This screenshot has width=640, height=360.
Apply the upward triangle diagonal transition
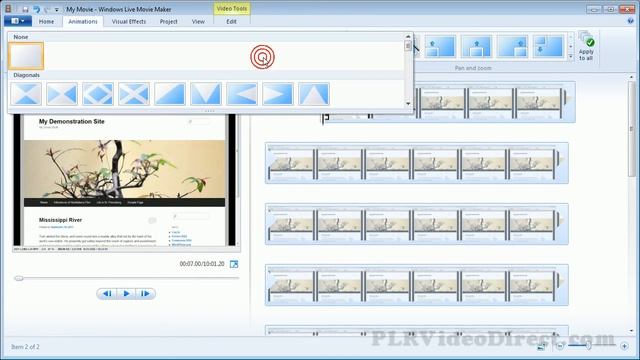pyautogui.click(x=313, y=94)
